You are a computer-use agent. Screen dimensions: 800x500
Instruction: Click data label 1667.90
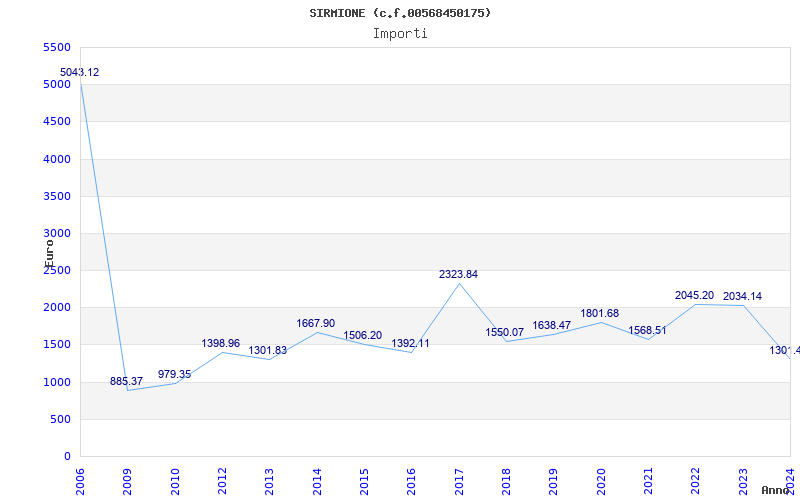316,323
